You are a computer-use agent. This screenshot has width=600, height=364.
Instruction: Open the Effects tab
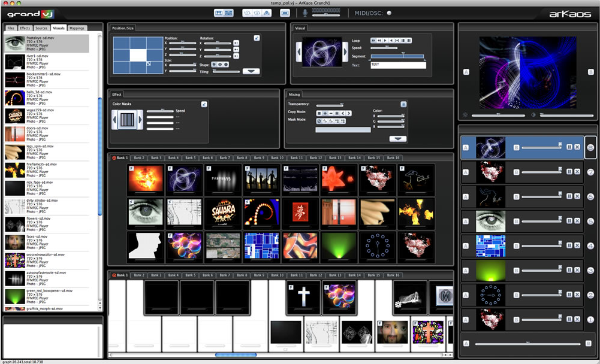click(25, 28)
